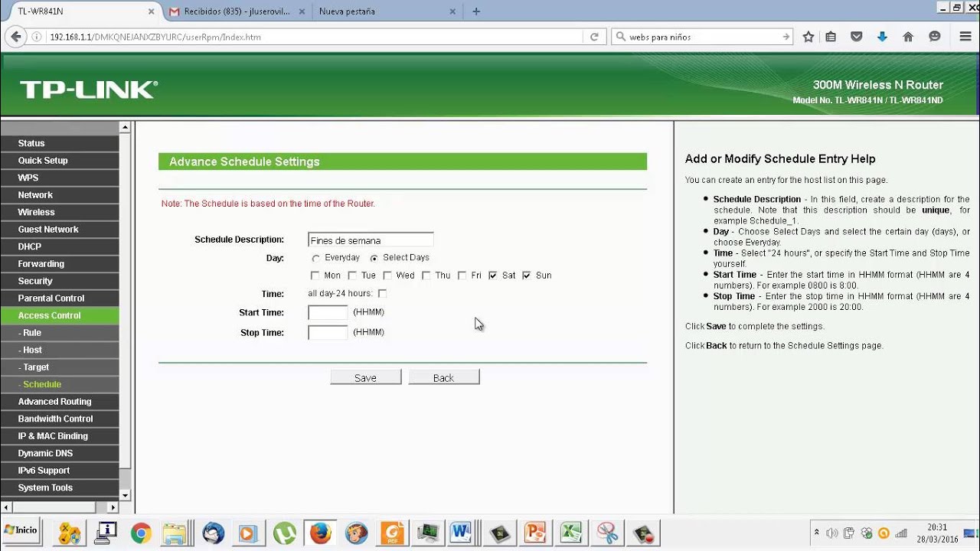Check the Thu checkbox
Viewport: 980px width, 551px height.
tap(426, 275)
